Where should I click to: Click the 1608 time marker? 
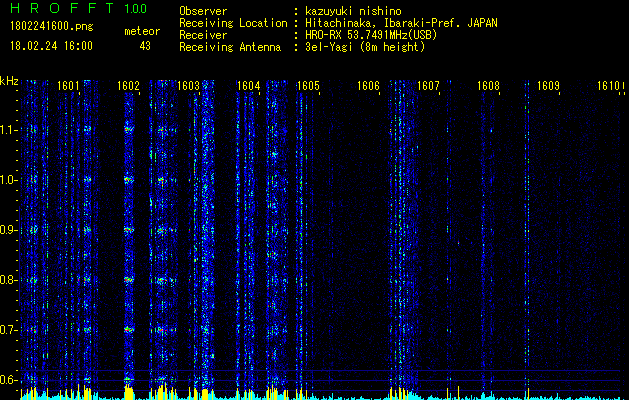(x=488, y=86)
